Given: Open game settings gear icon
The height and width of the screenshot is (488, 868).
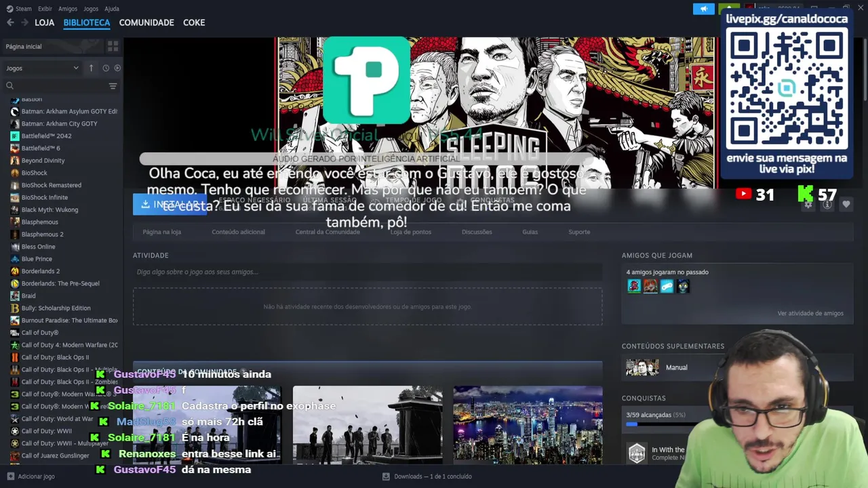Looking at the screenshot, I should point(808,204).
